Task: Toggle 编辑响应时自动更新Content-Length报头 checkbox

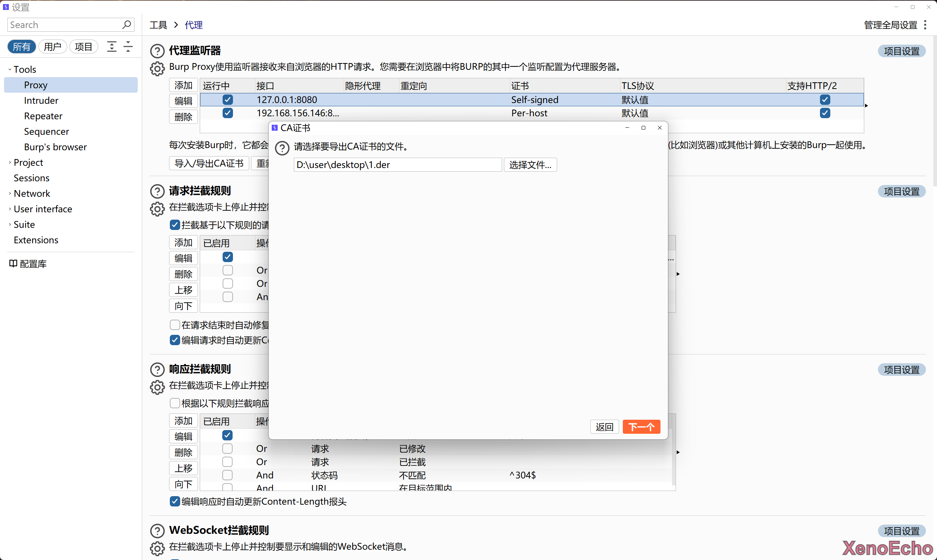Action: pos(174,501)
